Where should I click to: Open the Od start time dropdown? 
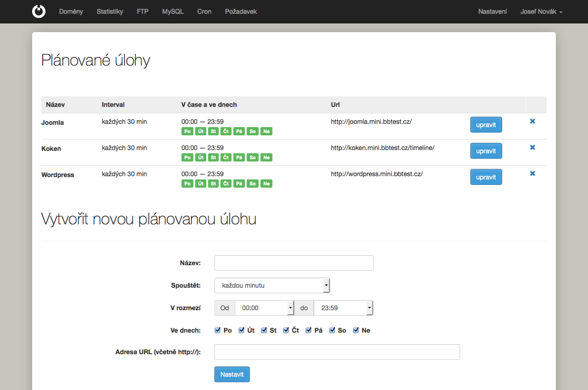264,308
